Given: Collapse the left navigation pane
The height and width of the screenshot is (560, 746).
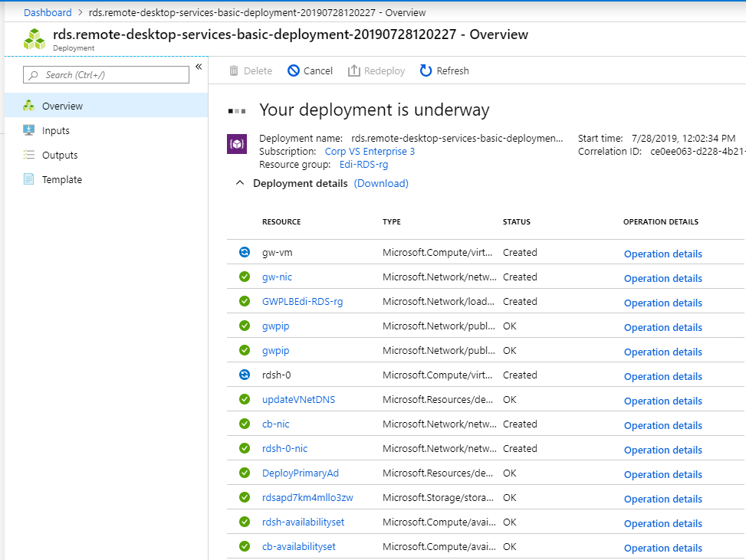Looking at the screenshot, I should (199, 67).
